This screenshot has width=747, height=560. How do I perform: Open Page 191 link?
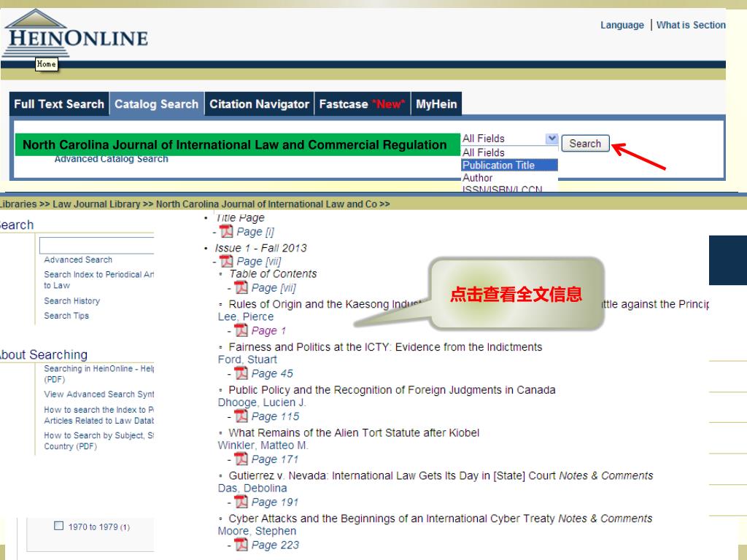(275, 502)
